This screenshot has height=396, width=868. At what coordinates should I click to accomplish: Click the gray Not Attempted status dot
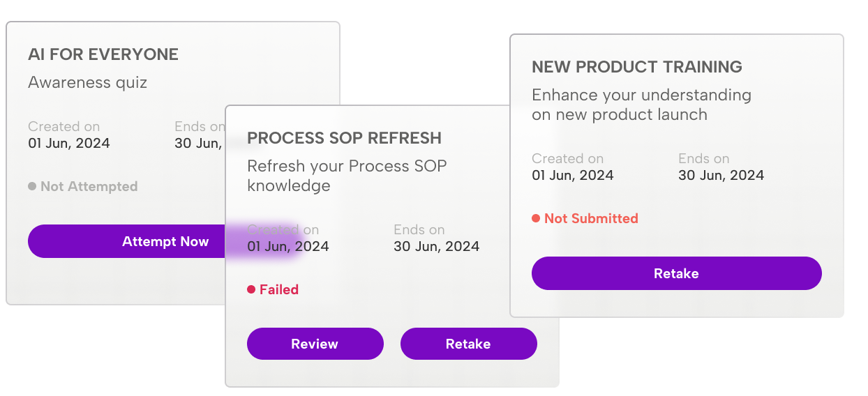[32, 186]
